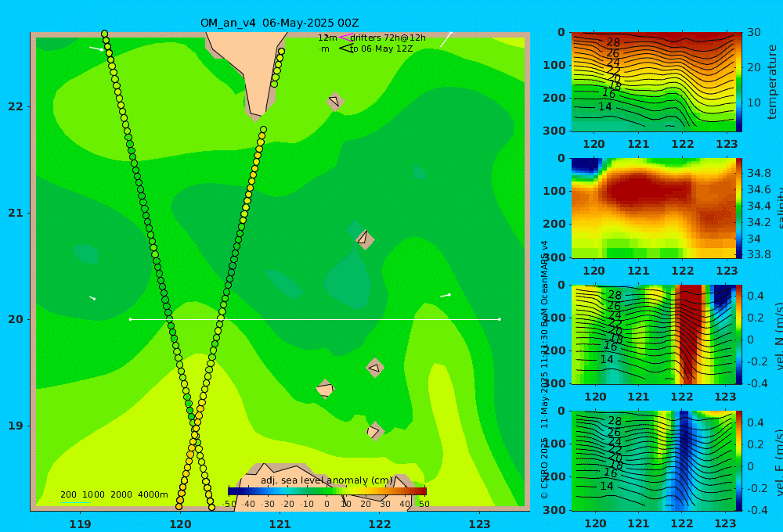This screenshot has height=532, width=783.
Task: Click the 14 contour label in the vel. E panel
Action: 606,486
